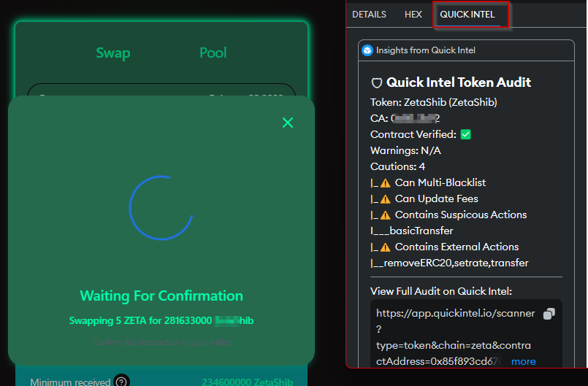Viewport: 588px width, 386px height.
Task: Click the Minimum received help icon
Action: tap(121, 382)
